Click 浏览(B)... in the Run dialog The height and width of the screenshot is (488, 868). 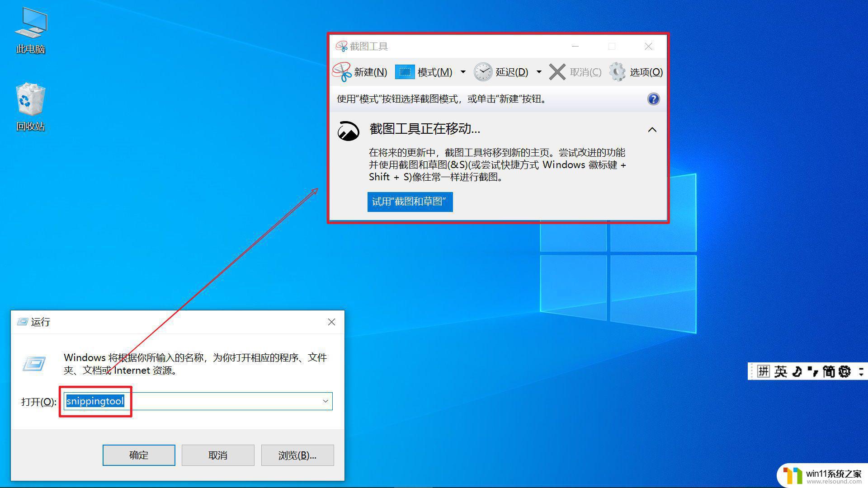point(297,455)
